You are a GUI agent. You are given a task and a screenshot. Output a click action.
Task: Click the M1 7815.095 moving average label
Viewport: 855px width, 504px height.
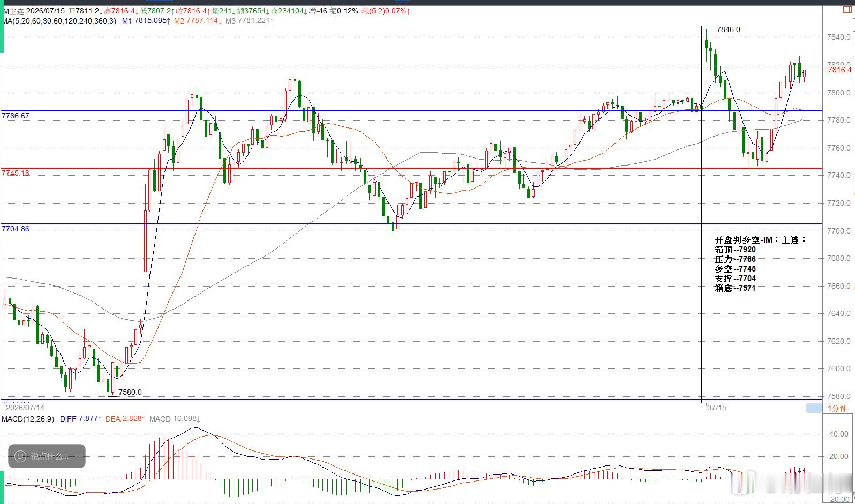coord(146,21)
